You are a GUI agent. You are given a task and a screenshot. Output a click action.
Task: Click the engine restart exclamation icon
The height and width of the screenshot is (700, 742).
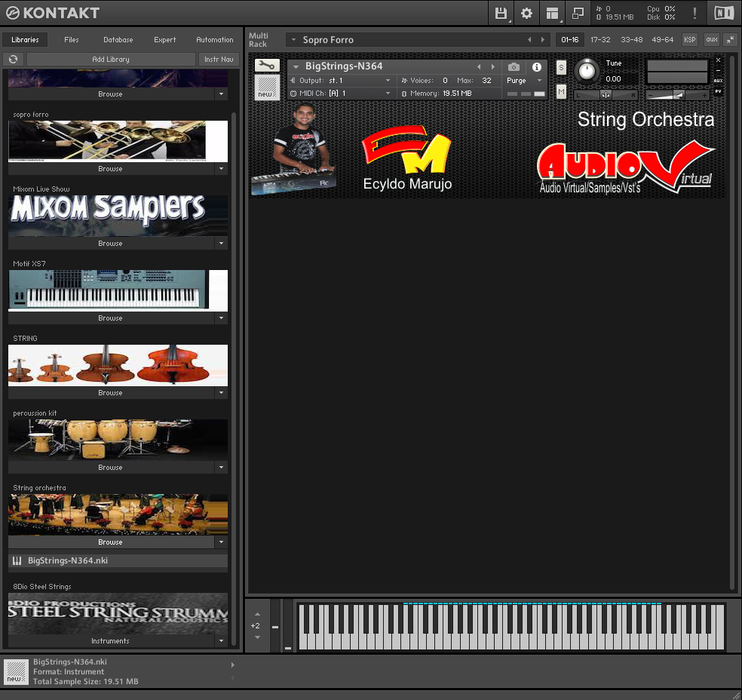click(694, 14)
